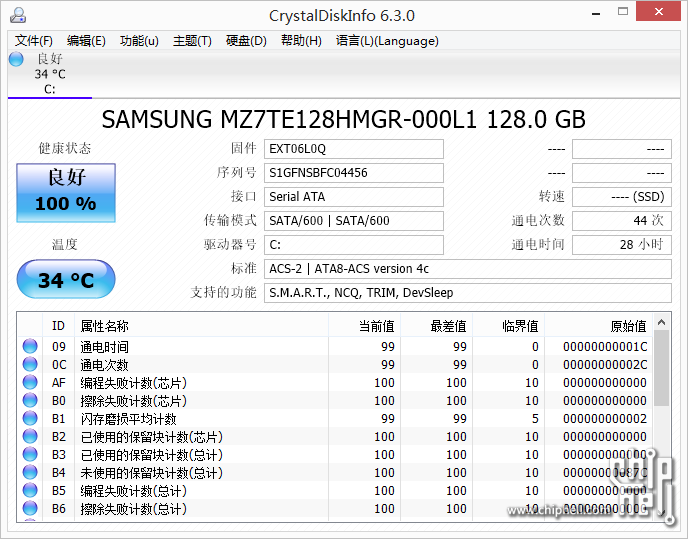Open the 硬盘(D) menu

246,41
